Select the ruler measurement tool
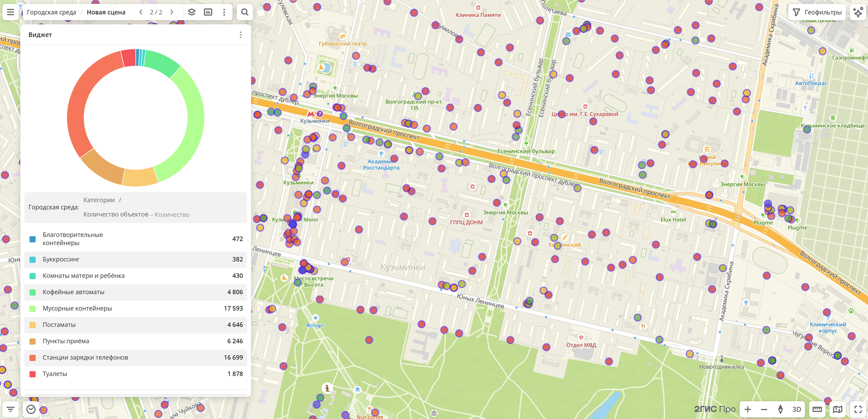The width and height of the screenshot is (868, 419). click(817, 409)
